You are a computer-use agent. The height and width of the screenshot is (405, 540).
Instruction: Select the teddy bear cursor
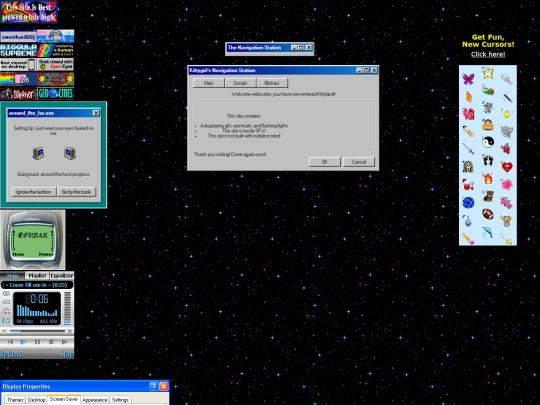507,220
